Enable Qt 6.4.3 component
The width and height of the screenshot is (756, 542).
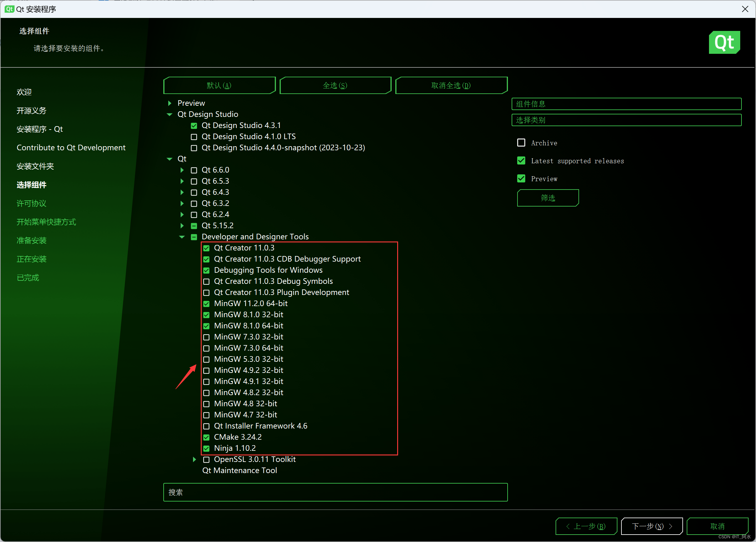click(194, 193)
